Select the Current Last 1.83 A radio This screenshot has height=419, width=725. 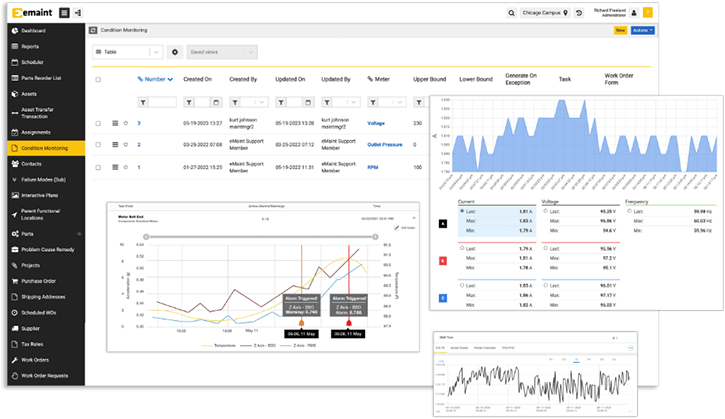[462, 285]
